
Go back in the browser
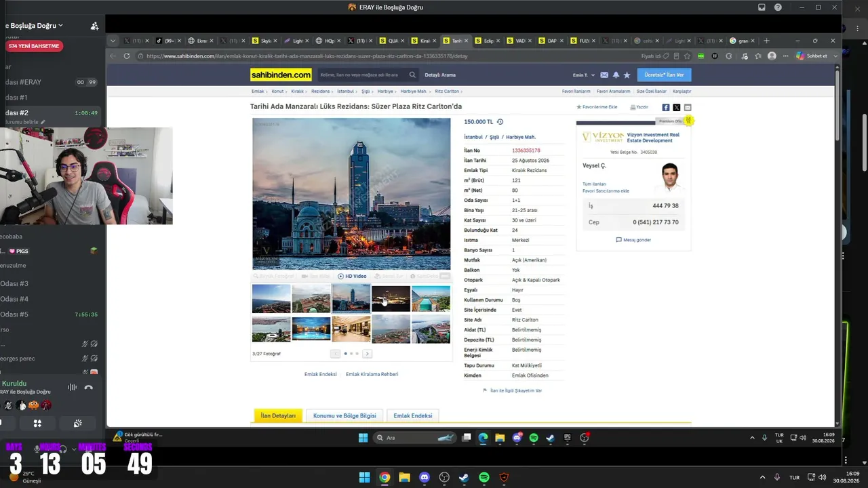point(113,56)
